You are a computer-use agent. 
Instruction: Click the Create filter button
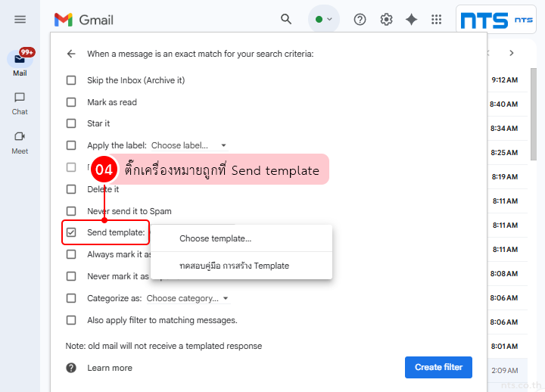click(438, 367)
